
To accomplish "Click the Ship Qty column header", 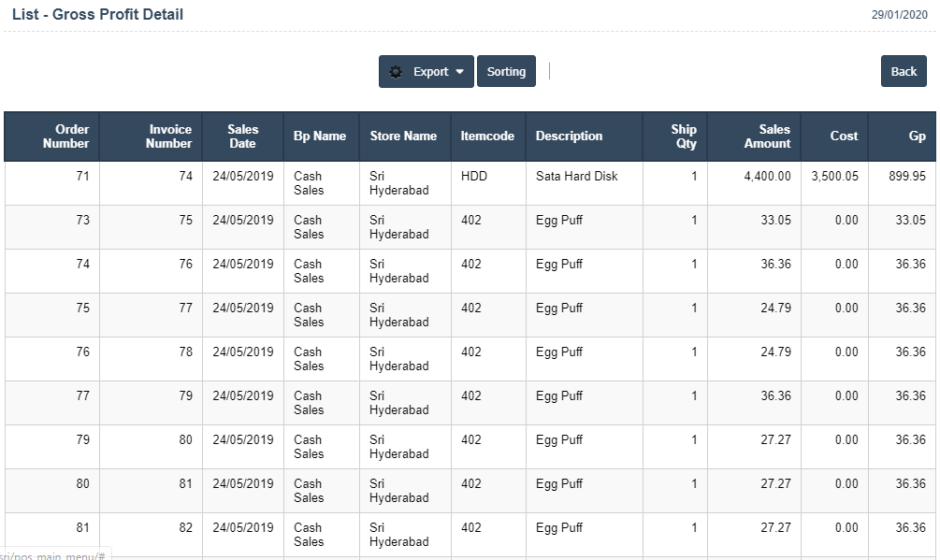I will click(x=684, y=136).
